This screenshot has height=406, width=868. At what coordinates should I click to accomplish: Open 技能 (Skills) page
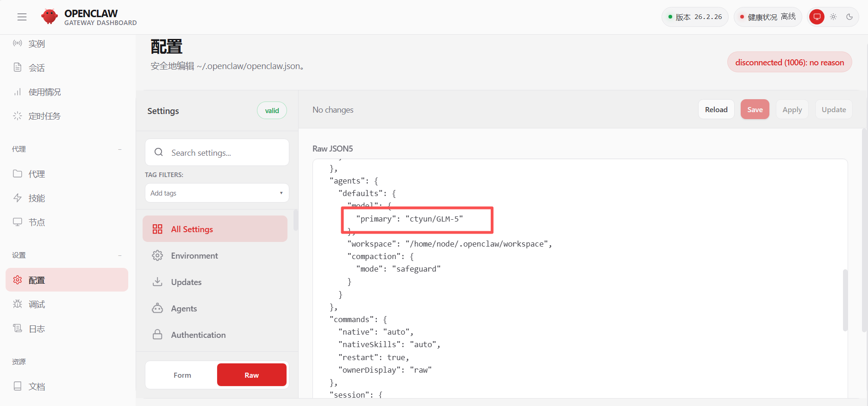point(37,198)
